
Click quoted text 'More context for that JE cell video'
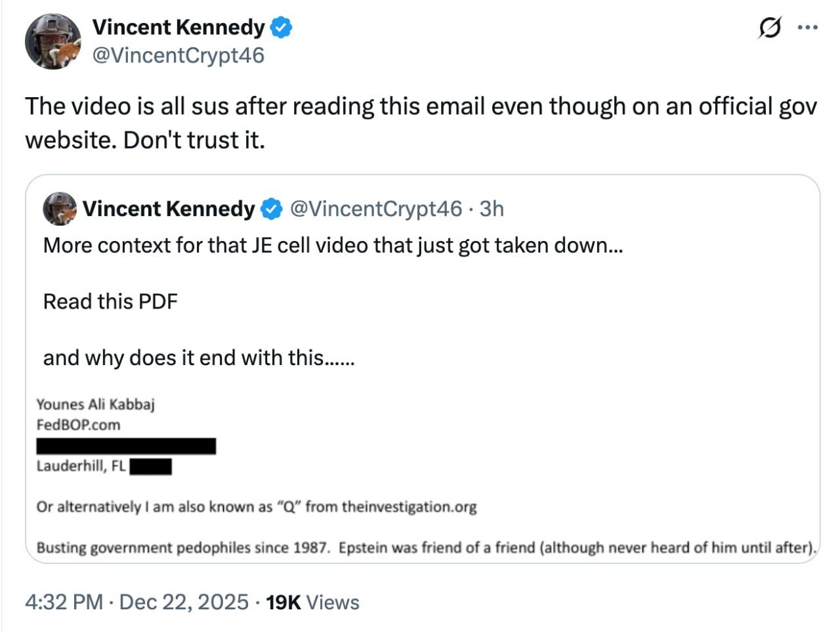click(x=332, y=246)
